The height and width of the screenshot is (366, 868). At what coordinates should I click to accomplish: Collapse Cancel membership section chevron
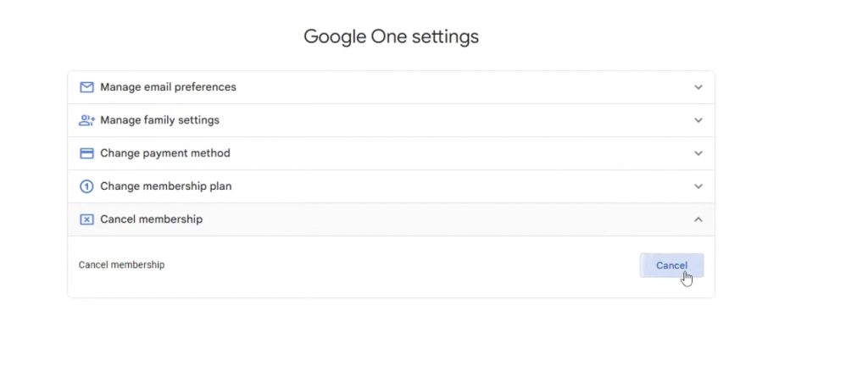pos(698,219)
